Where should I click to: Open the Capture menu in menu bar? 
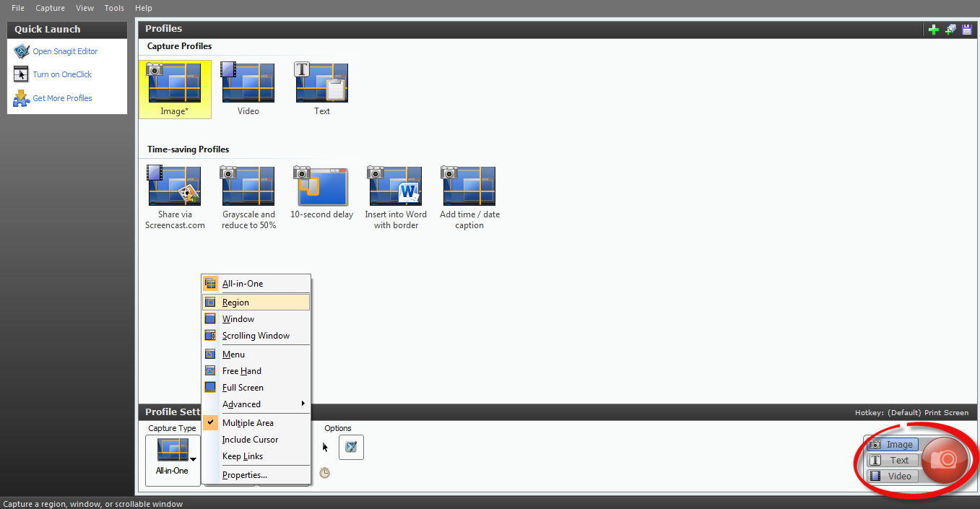click(50, 8)
